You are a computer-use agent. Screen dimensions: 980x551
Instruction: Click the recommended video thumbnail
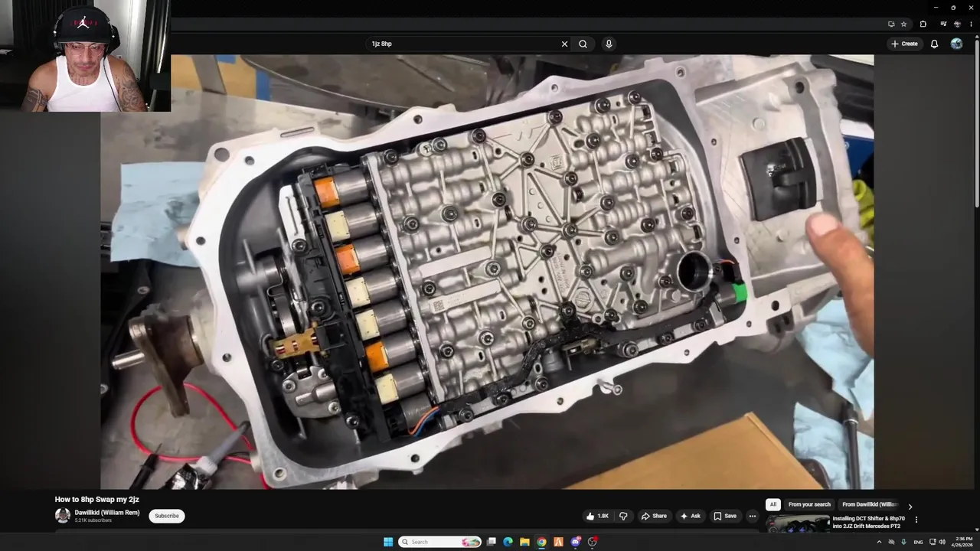(798, 523)
